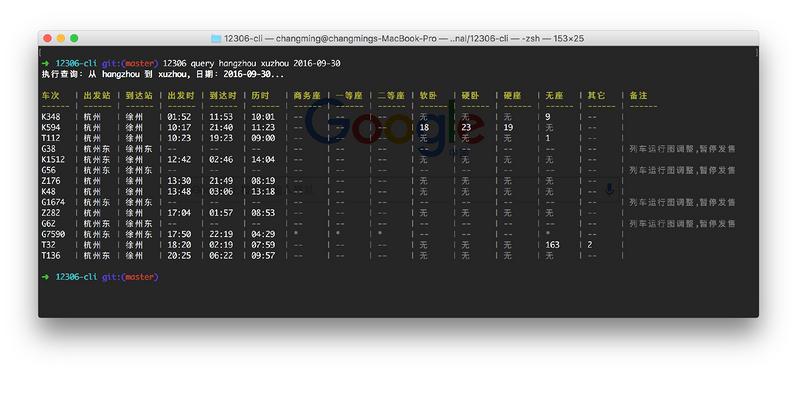Click the G62 remark '列车运行图调整,暂停发售'
The width and height of the screenshot is (800, 395).
tap(682, 224)
